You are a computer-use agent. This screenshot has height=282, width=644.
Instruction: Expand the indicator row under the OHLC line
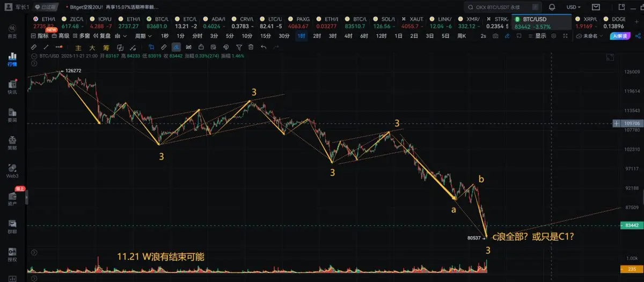33,63
